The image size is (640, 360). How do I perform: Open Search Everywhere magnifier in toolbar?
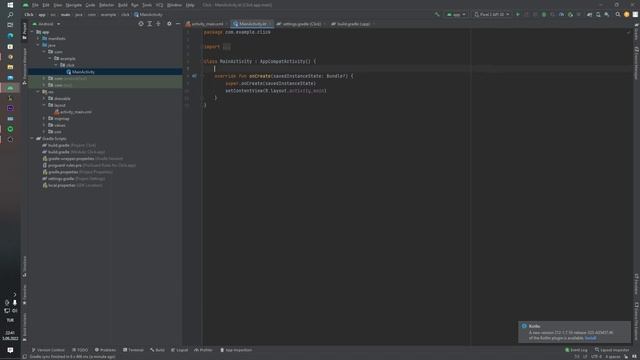(x=618, y=15)
